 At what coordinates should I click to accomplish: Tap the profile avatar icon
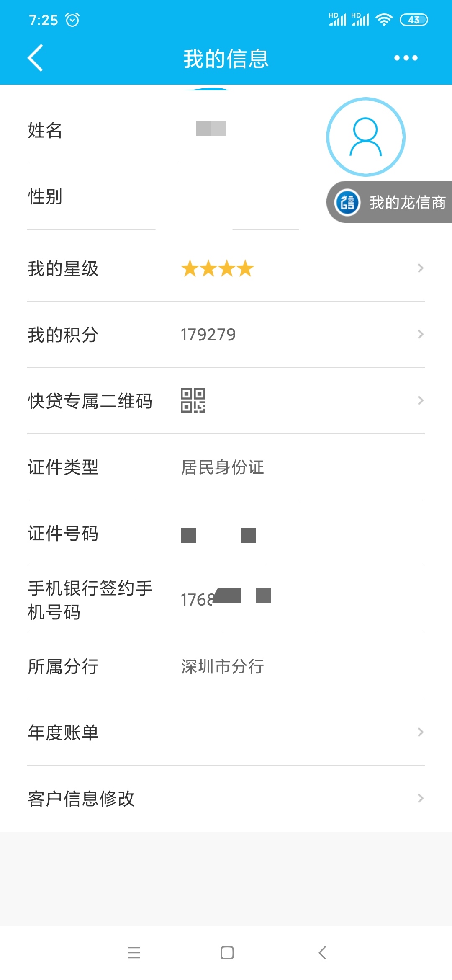pyautogui.click(x=366, y=137)
